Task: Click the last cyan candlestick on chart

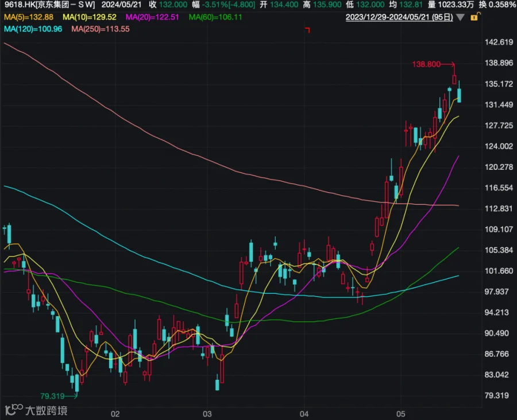Action: click(459, 95)
